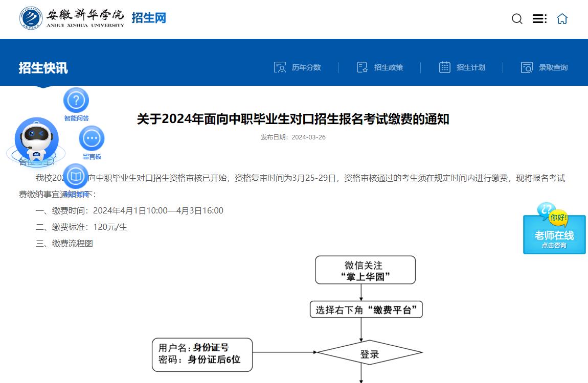Click flowchart box 用户名：身份证号
Viewport: 588px width, 383px height.
click(202, 354)
